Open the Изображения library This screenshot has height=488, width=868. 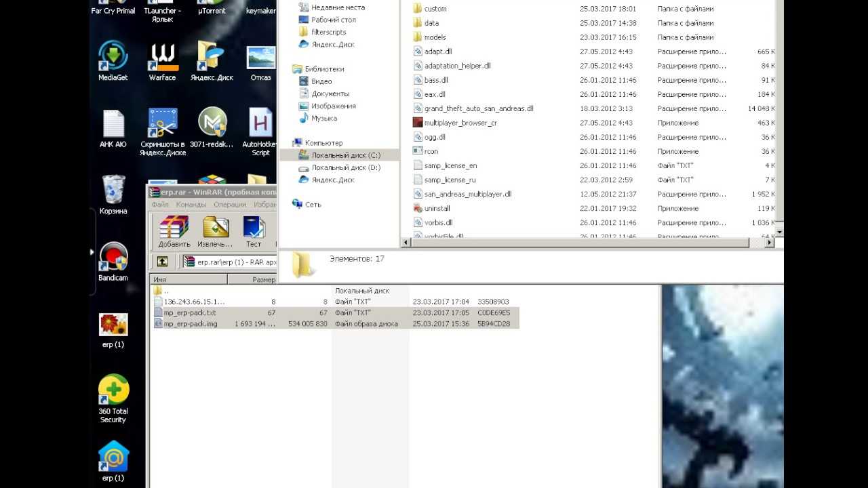328,106
